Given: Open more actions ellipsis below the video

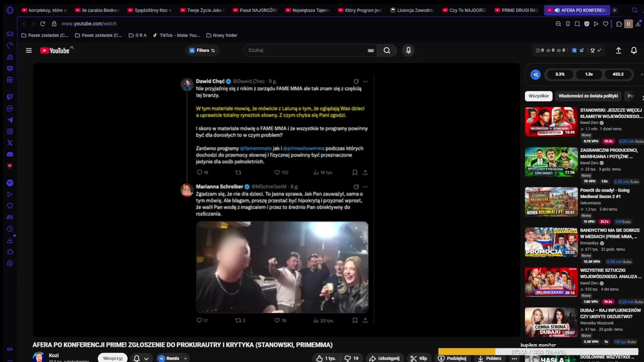Looking at the screenshot, I should tap(514, 358).
